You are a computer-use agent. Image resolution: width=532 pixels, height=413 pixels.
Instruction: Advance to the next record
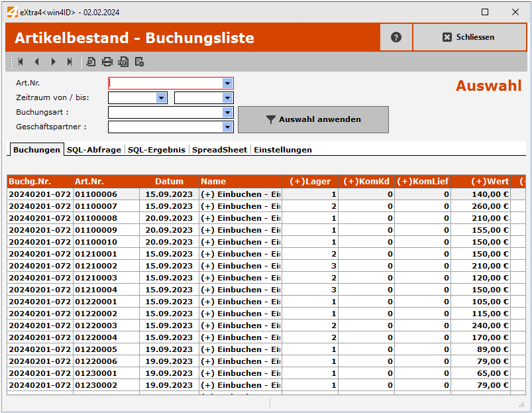point(53,62)
